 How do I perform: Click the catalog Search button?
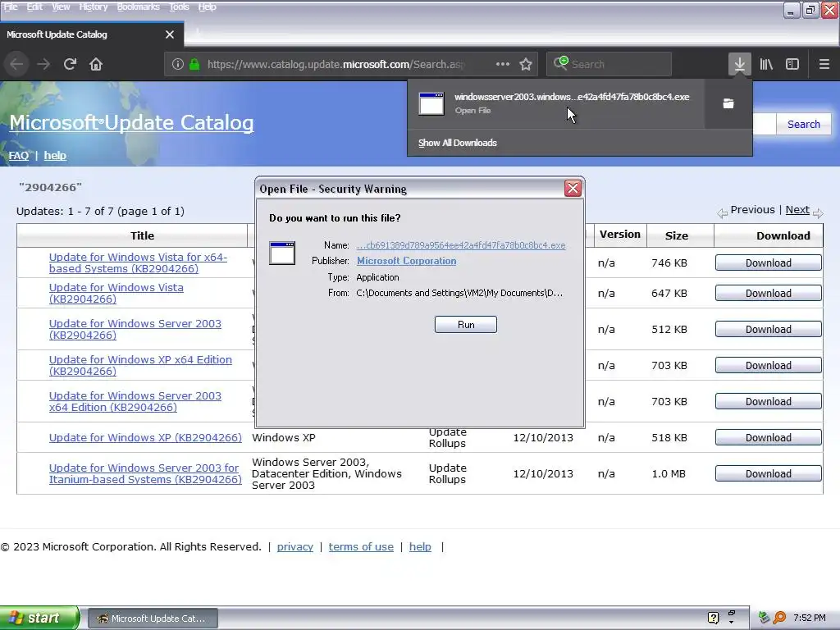click(804, 125)
